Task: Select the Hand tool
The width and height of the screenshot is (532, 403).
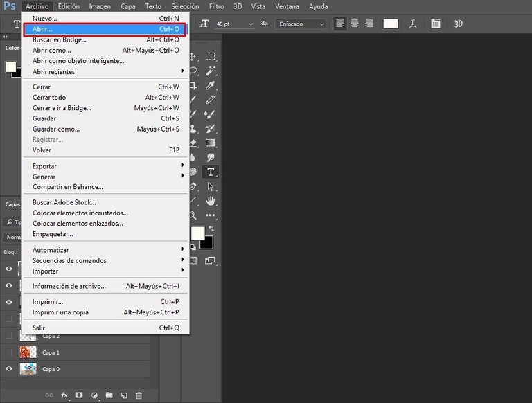Action: tap(211, 201)
